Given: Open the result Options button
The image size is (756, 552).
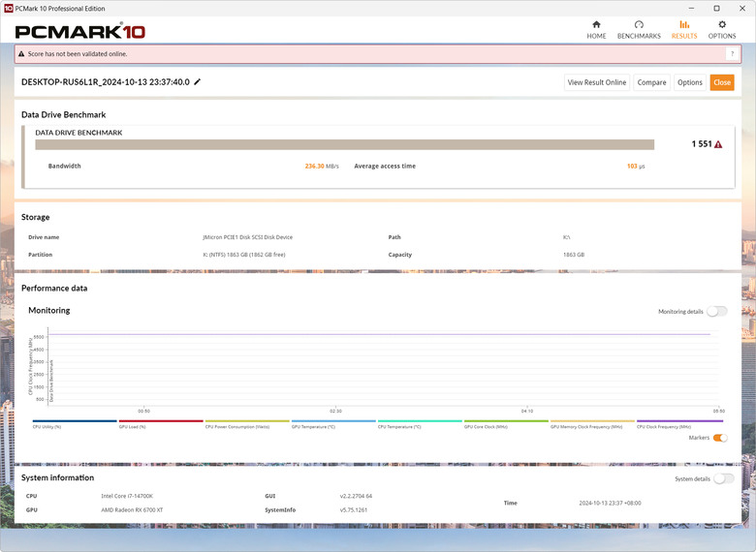Looking at the screenshot, I should pos(689,82).
